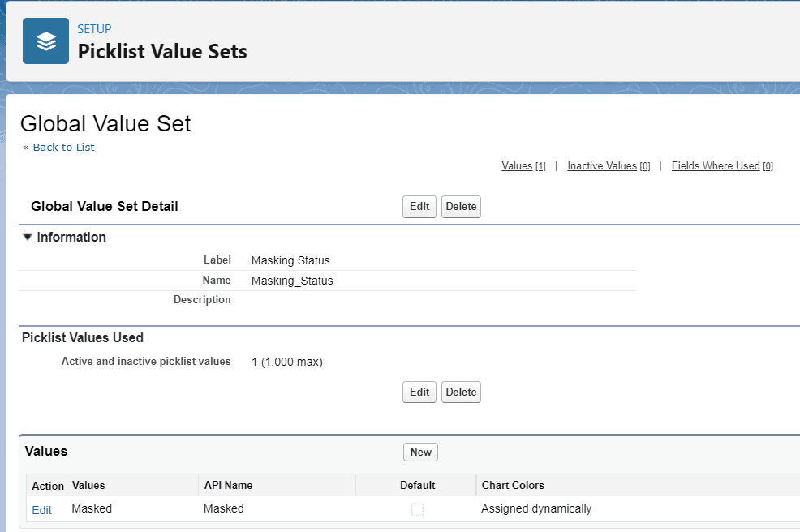This screenshot has height=532, width=800.
Task: Open the Fields Where Used [0] link
Action: 716,166
